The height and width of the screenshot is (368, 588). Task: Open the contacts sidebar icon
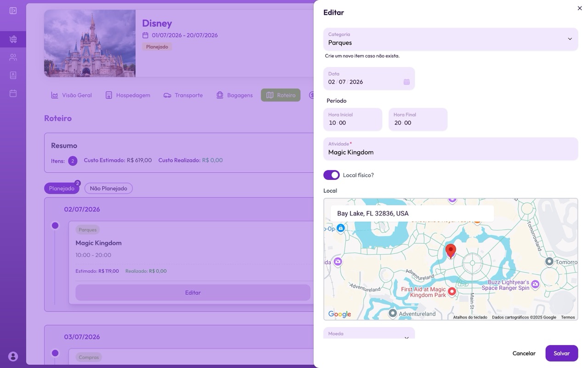[13, 75]
